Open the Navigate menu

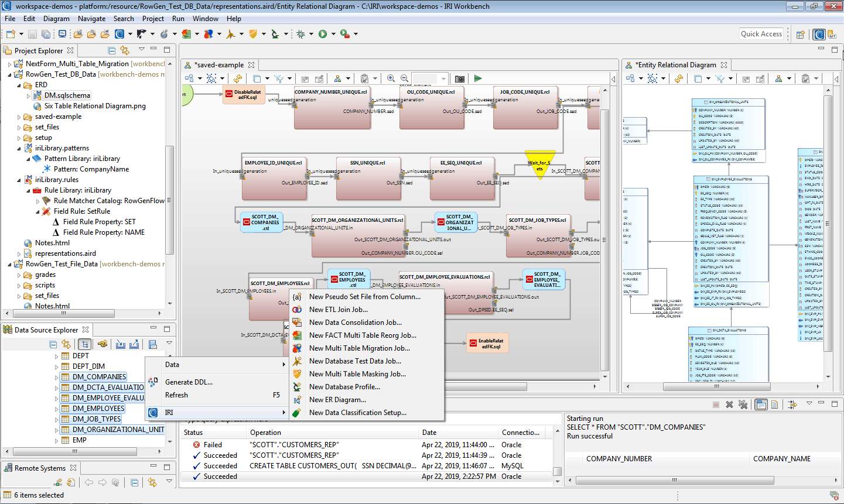coord(91,19)
